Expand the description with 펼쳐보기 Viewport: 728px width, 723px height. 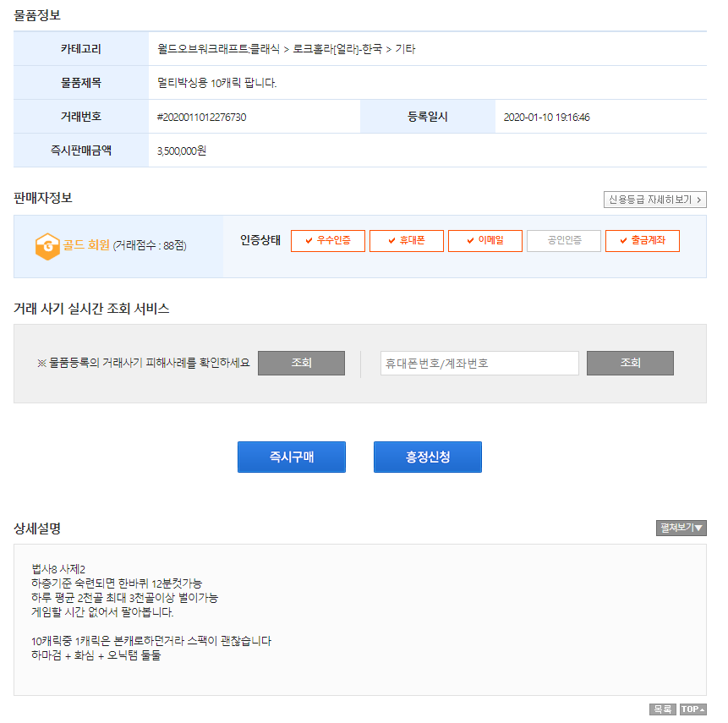(681, 529)
